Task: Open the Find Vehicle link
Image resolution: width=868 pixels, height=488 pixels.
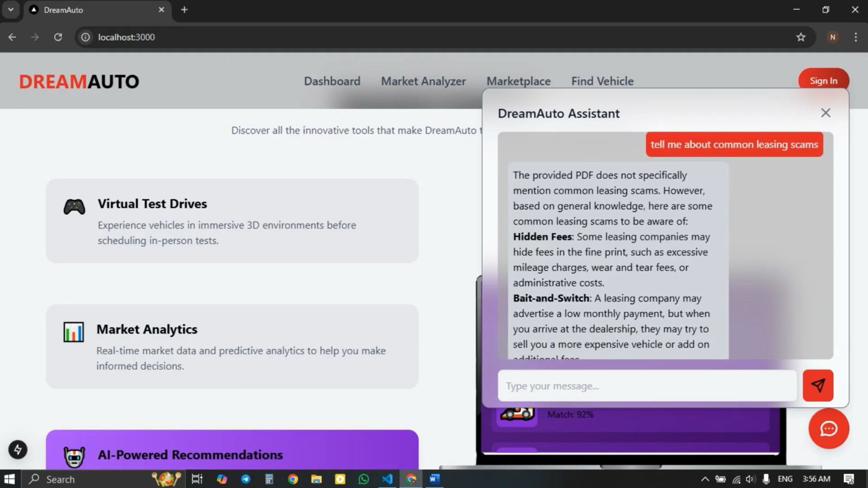Action: tap(602, 81)
